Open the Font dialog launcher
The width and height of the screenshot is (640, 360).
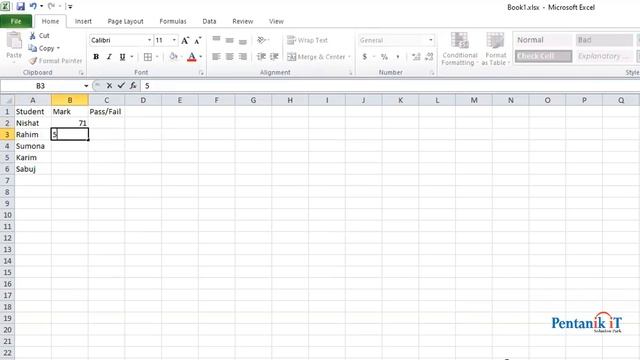click(201, 73)
